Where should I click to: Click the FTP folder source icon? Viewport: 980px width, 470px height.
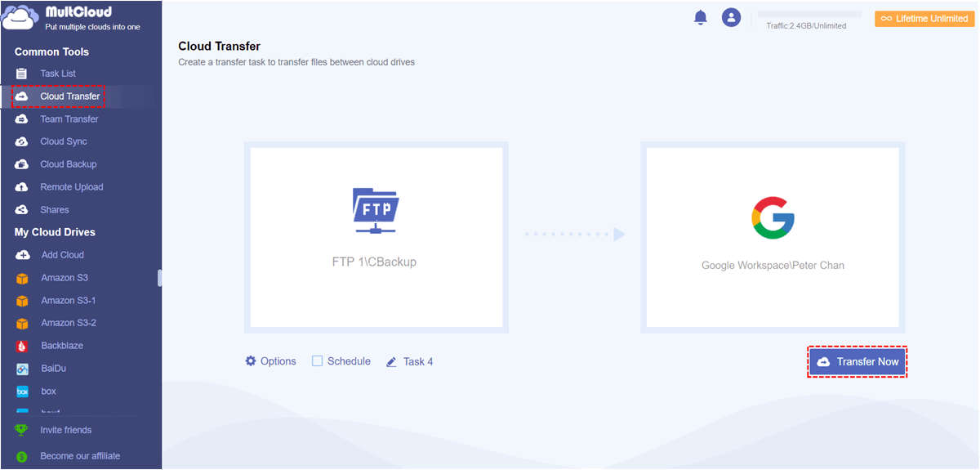coord(376,211)
